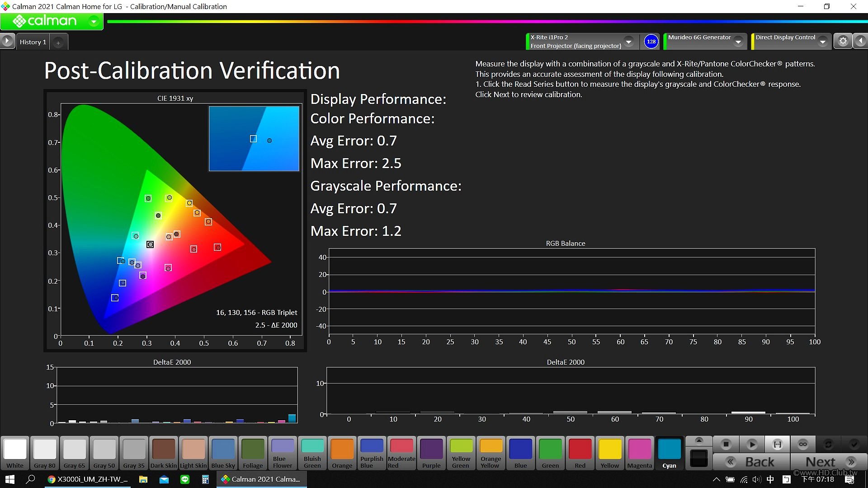Screen dimensions: 868x488
Task: Switch to the History 1 tab
Action: (33, 42)
